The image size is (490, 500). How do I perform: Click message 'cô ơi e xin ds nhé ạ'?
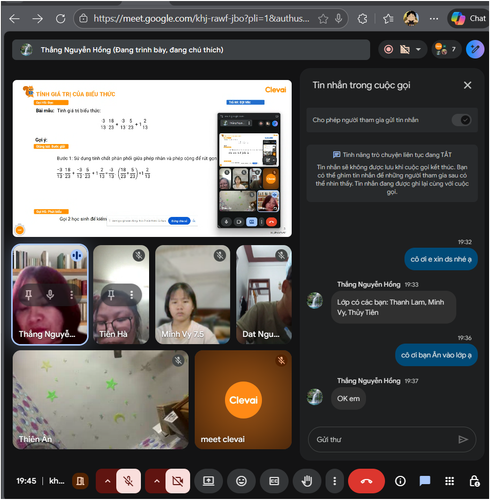pos(441,259)
